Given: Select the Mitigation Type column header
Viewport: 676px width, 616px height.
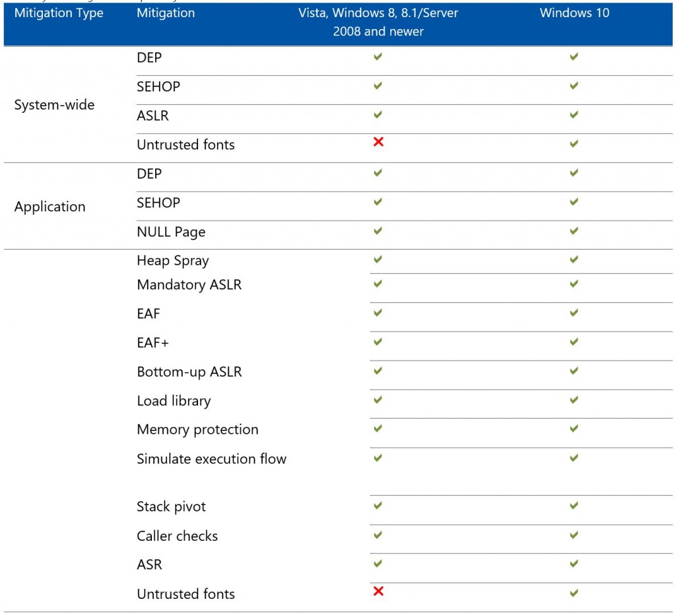Looking at the screenshot, I should coord(59,13).
